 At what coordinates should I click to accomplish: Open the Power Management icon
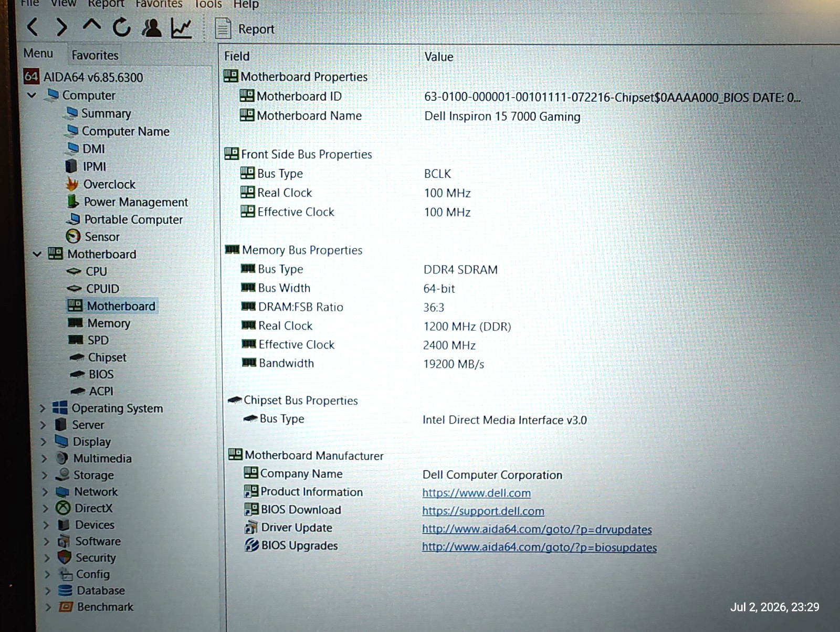pos(73,201)
